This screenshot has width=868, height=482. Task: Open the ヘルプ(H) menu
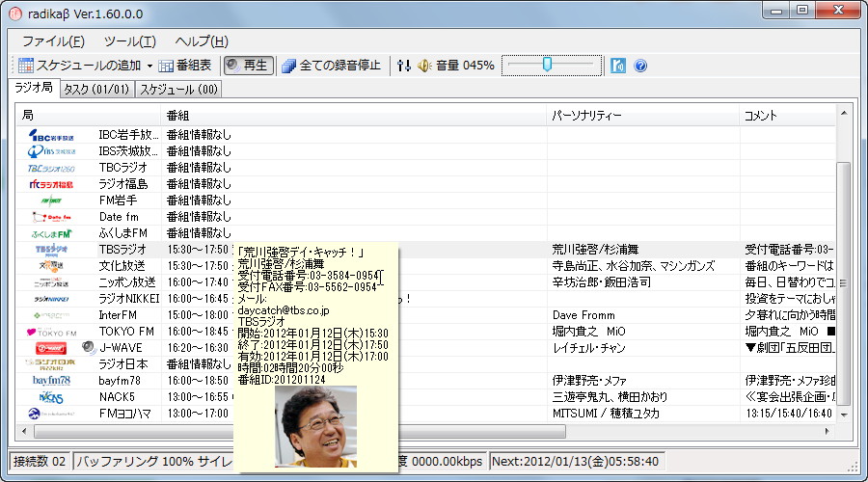pos(202,41)
